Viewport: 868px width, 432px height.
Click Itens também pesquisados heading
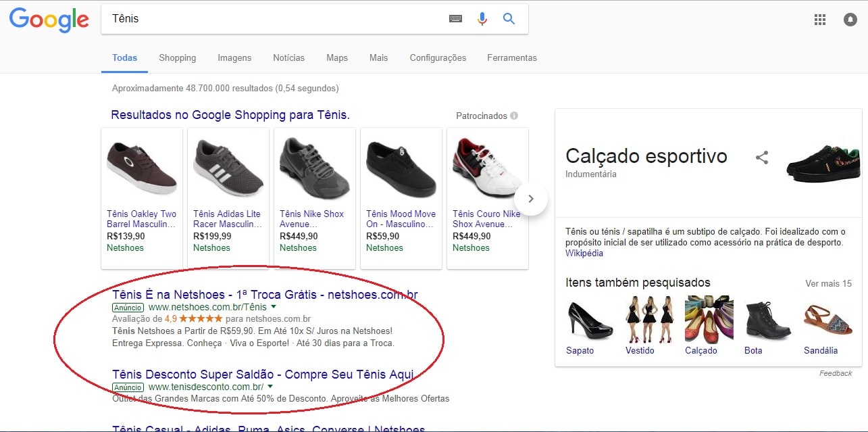coord(638,283)
